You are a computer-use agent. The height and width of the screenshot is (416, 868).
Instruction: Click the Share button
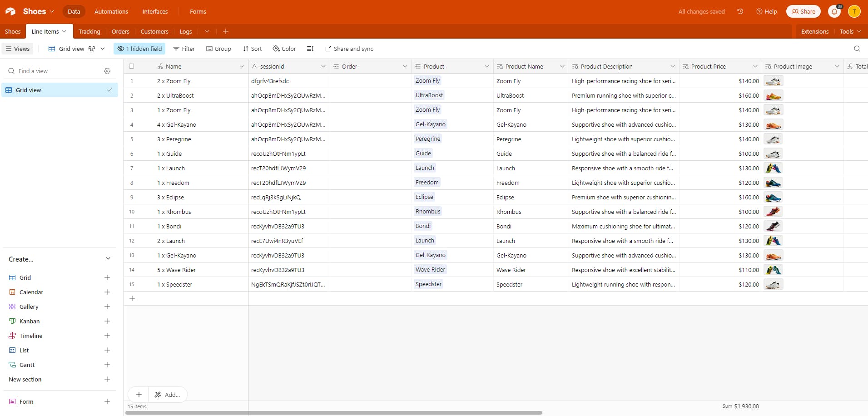(804, 11)
